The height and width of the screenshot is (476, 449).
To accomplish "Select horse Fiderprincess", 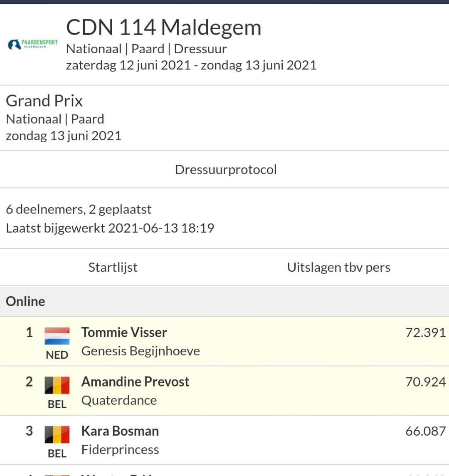I will [120, 450].
